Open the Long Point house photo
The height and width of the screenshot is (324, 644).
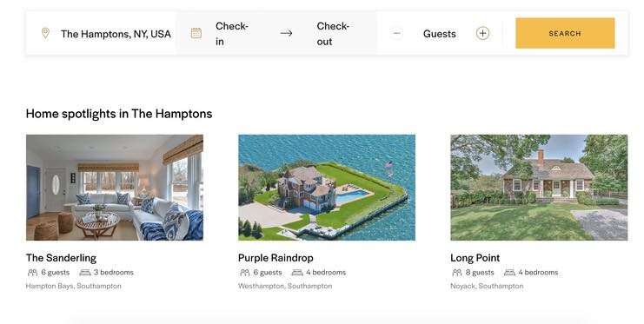(539, 188)
